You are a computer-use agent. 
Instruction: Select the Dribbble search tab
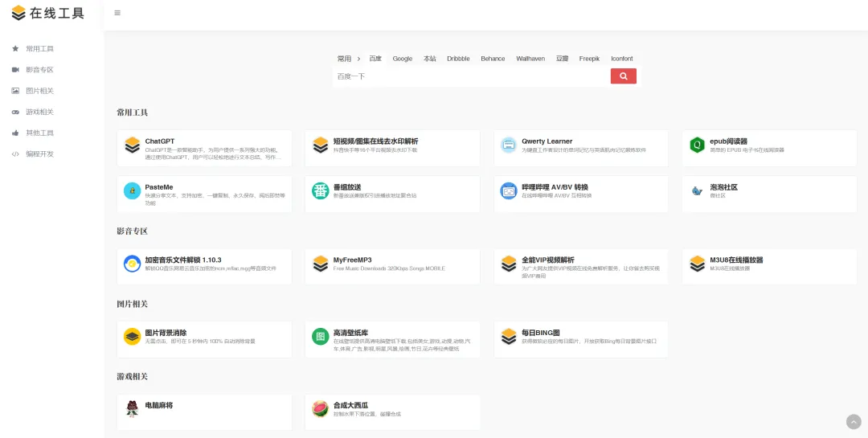458,59
